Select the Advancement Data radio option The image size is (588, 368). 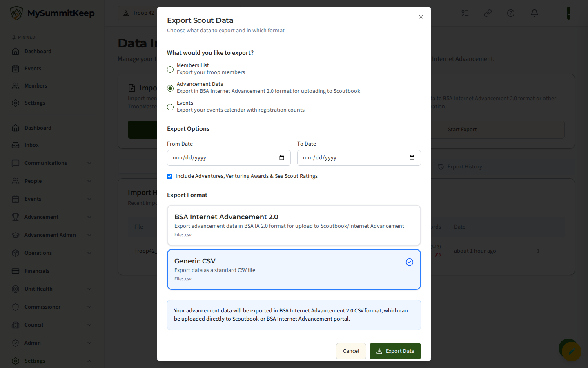click(x=170, y=88)
